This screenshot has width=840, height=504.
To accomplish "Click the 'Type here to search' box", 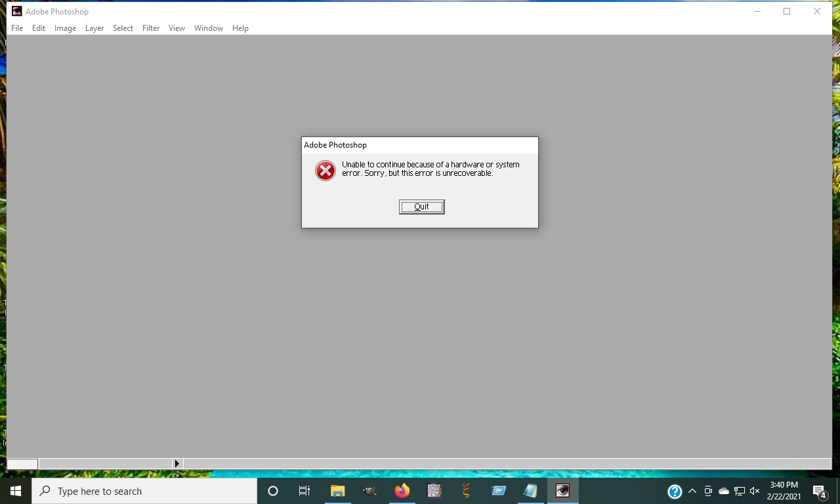I will pyautogui.click(x=144, y=491).
